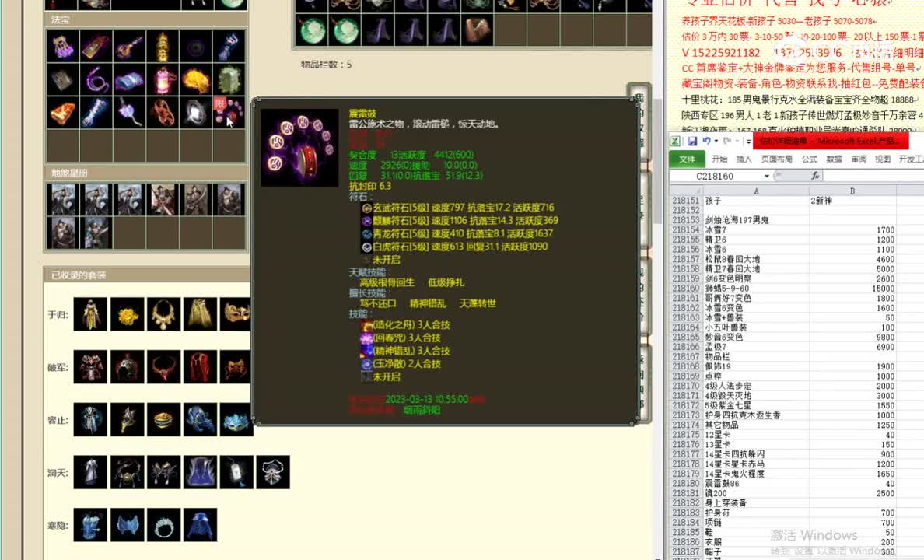The width and height of the screenshot is (924, 560).
Task: Open customize quick access toolbar dropdown
Action: (747, 142)
